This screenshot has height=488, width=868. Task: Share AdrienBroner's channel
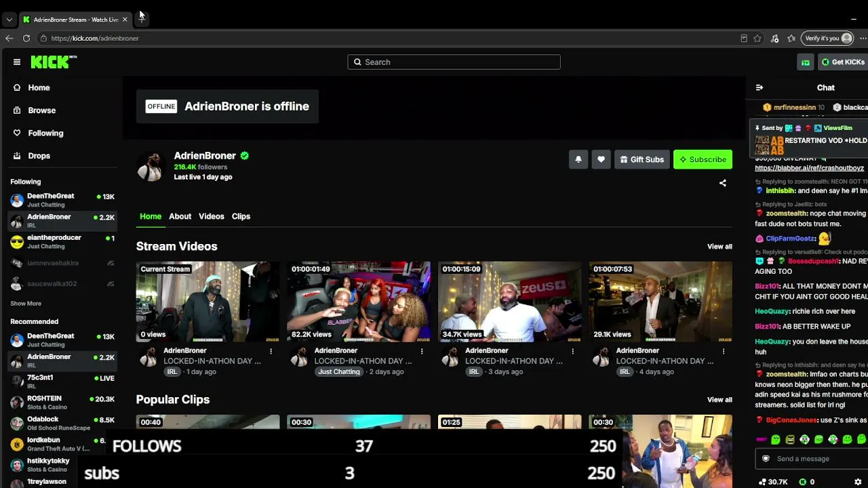tap(723, 183)
